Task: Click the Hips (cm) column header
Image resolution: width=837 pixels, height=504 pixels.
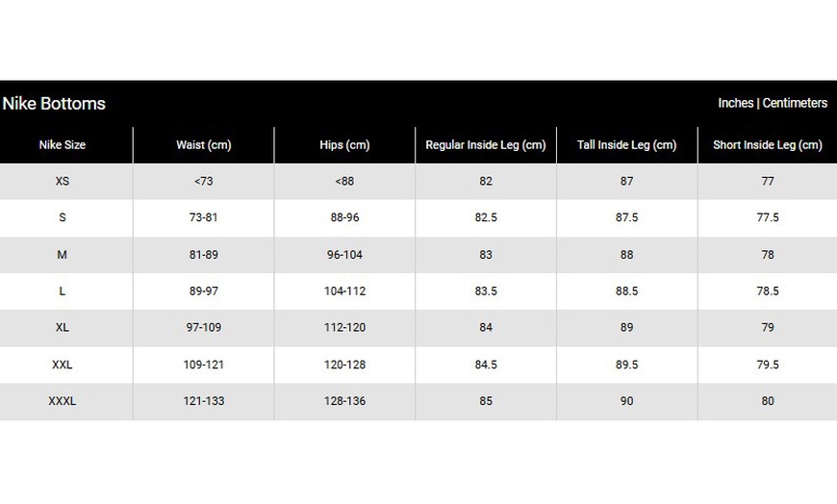Action: tap(344, 145)
